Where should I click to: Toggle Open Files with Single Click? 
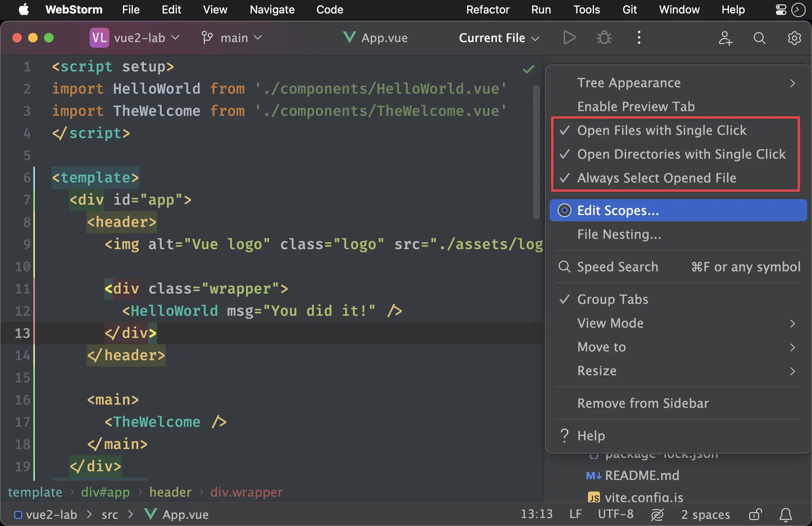point(678,131)
